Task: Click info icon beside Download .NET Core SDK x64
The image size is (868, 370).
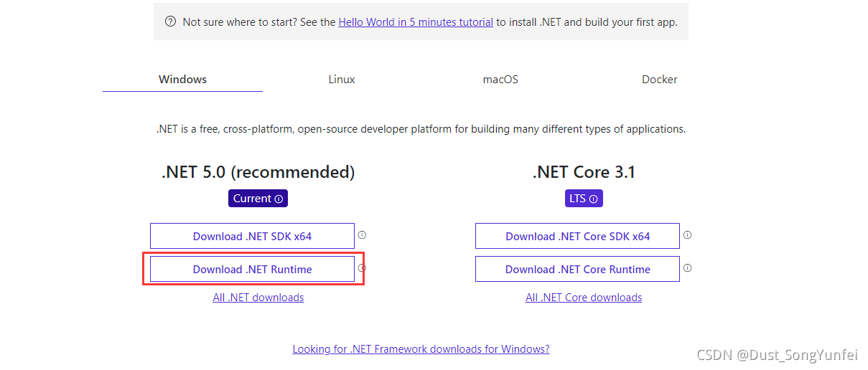Action: coord(687,235)
